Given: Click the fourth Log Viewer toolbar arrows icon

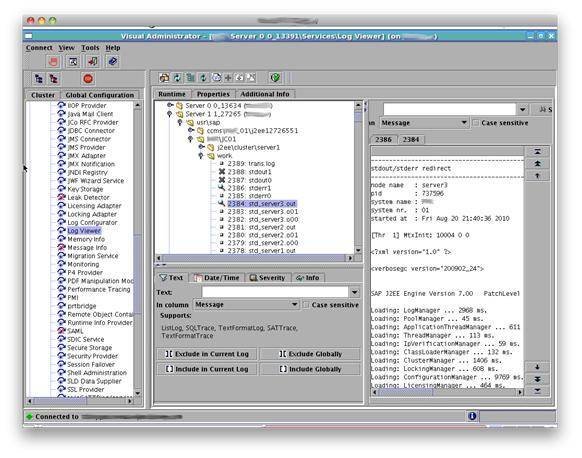Looking at the screenshot, I should click(x=203, y=78).
